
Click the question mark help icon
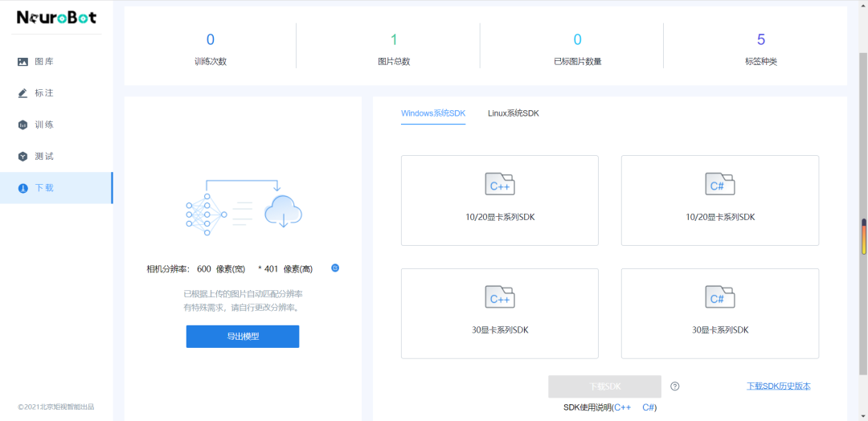[x=675, y=386]
